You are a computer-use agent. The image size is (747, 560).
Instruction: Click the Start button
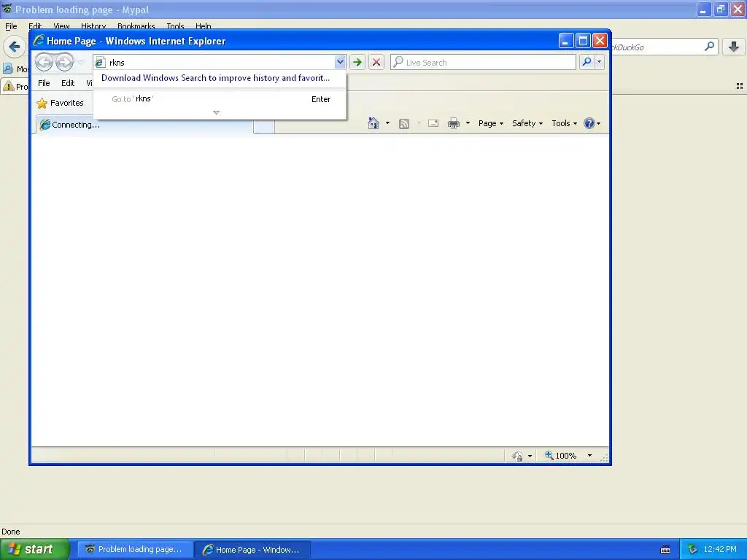pos(35,549)
